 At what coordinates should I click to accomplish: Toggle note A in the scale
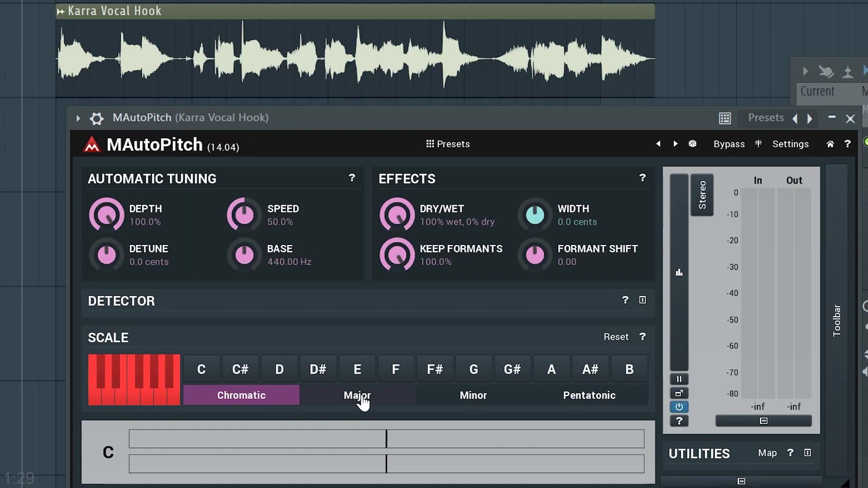click(x=552, y=369)
